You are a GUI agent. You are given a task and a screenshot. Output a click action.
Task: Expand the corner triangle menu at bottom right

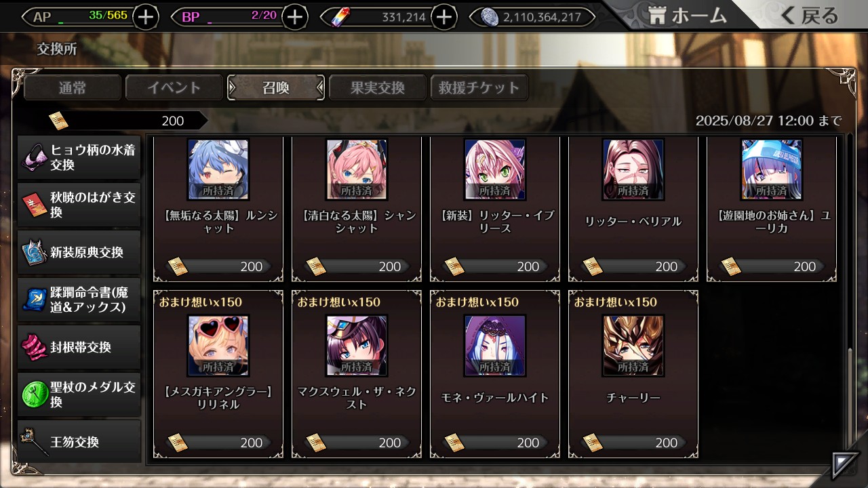tap(845, 465)
